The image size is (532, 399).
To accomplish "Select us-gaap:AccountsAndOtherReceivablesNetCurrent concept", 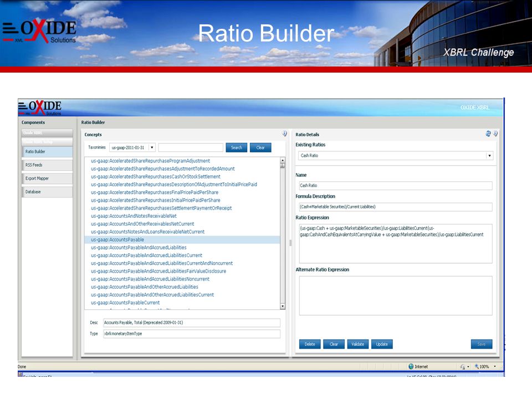I will pyautogui.click(x=142, y=224).
